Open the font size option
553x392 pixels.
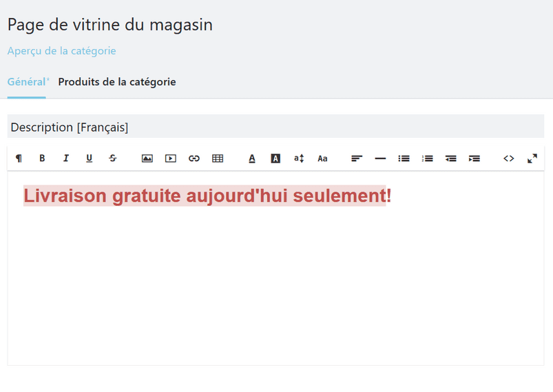(x=299, y=158)
